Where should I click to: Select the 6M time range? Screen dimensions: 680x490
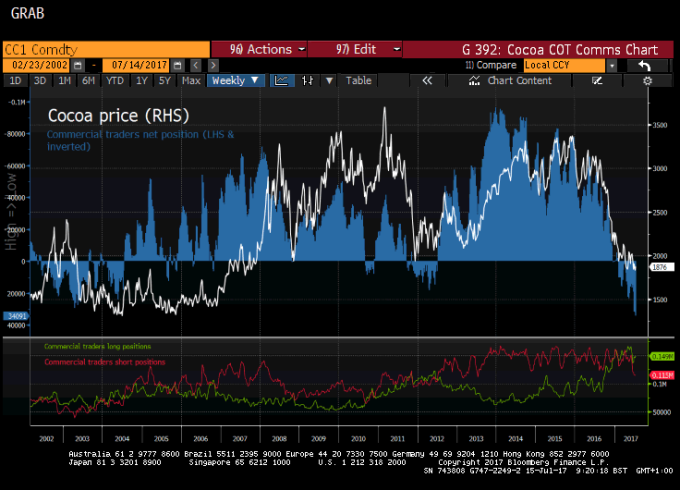pos(89,80)
